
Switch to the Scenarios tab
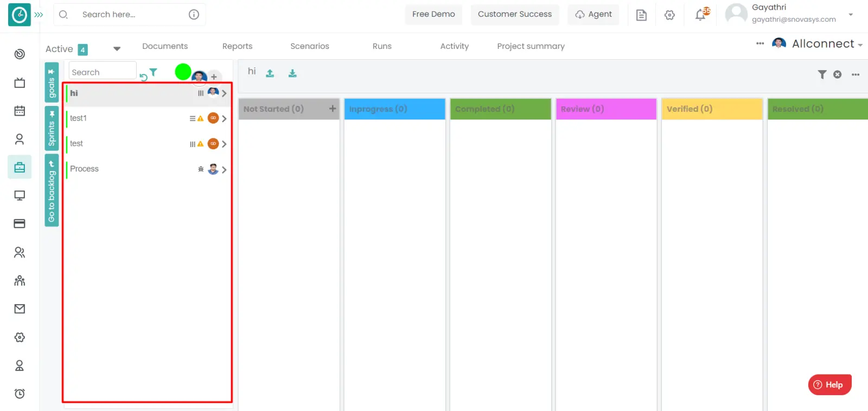310,46
